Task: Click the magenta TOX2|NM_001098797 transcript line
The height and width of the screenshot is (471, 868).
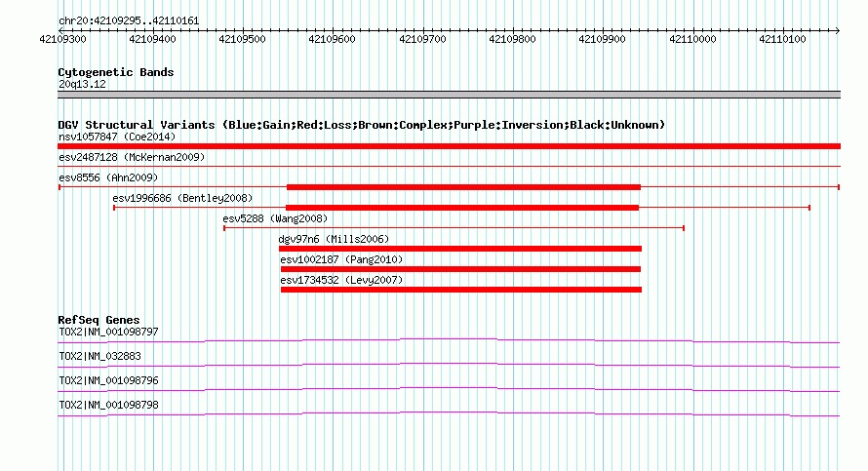Action: 449,341
